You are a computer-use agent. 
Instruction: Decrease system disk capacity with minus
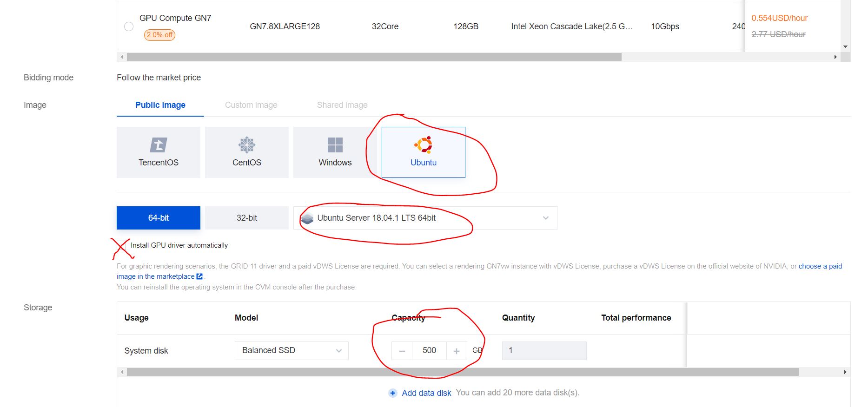pyautogui.click(x=402, y=351)
